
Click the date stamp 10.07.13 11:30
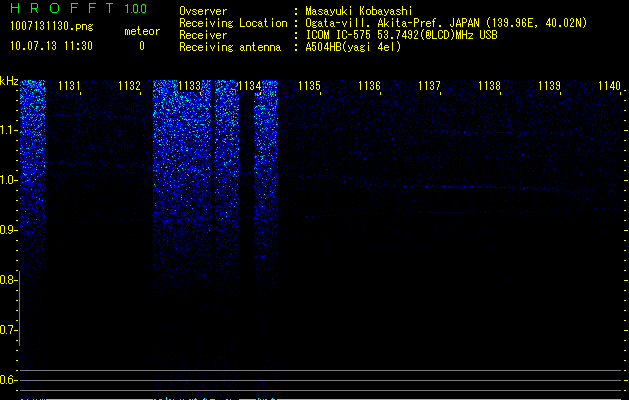click(51, 46)
